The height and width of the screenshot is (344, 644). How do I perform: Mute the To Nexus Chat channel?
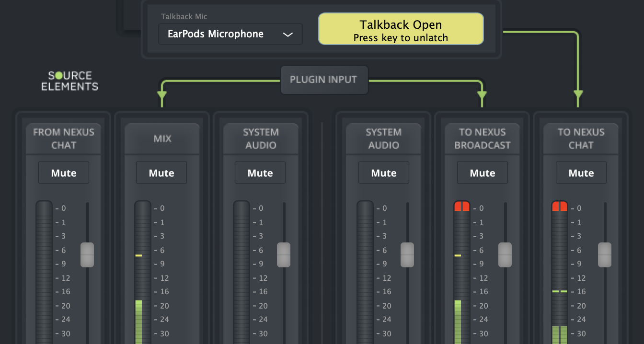tap(581, 173)
